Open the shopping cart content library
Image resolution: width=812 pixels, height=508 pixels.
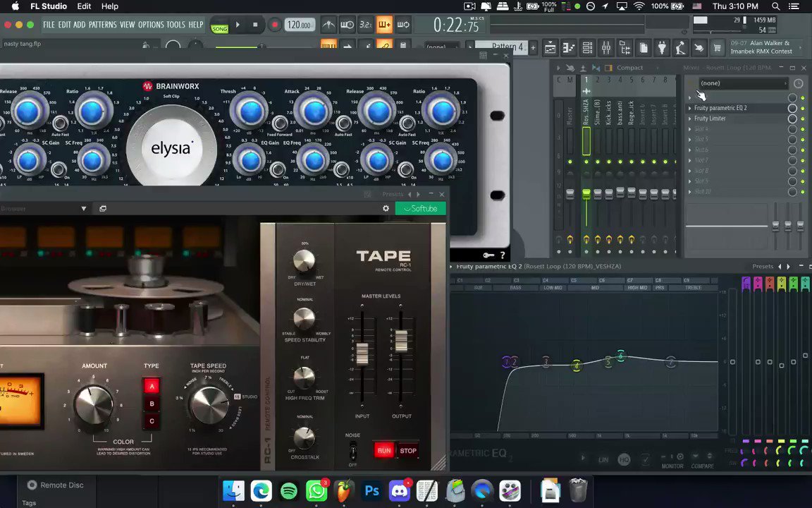click(x=718, y=48)
